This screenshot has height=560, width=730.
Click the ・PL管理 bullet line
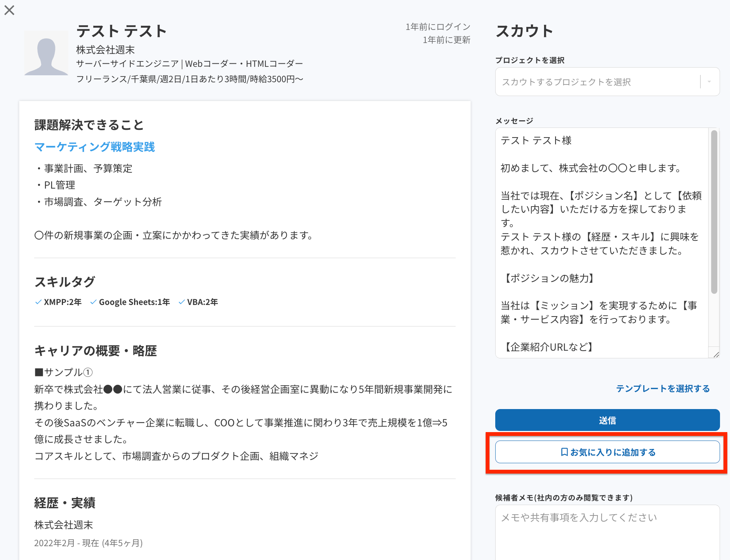click(55, 185)
